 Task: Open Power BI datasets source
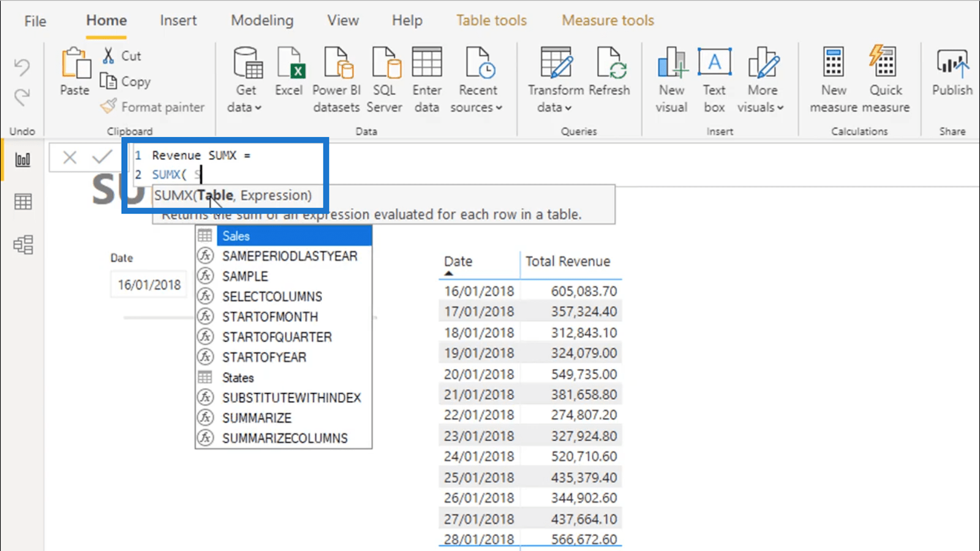(336, 80)
